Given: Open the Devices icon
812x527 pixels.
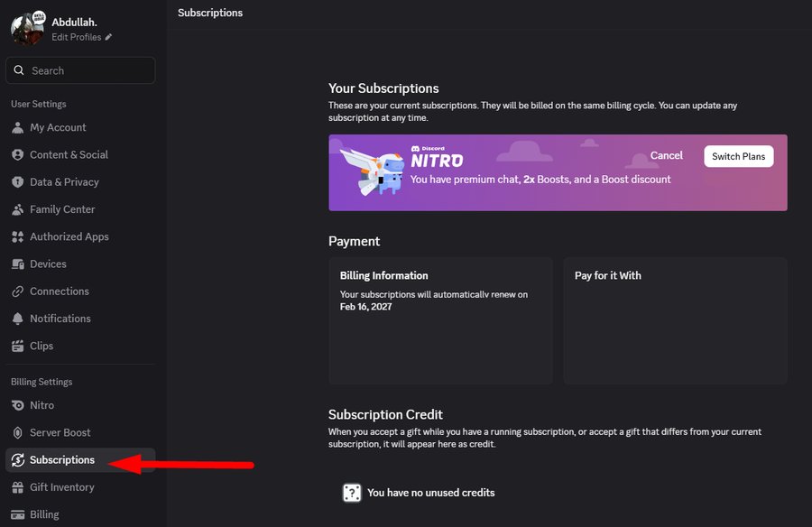Looking at the screenshot, I should tap(18, 263).
